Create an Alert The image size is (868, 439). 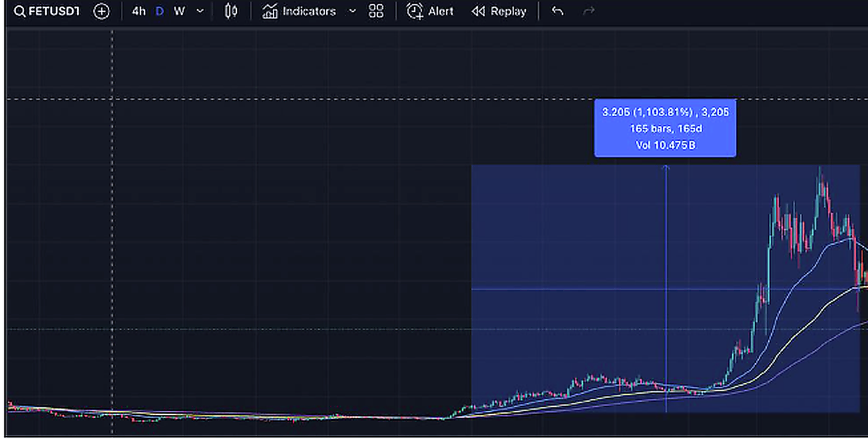[430, 11]
